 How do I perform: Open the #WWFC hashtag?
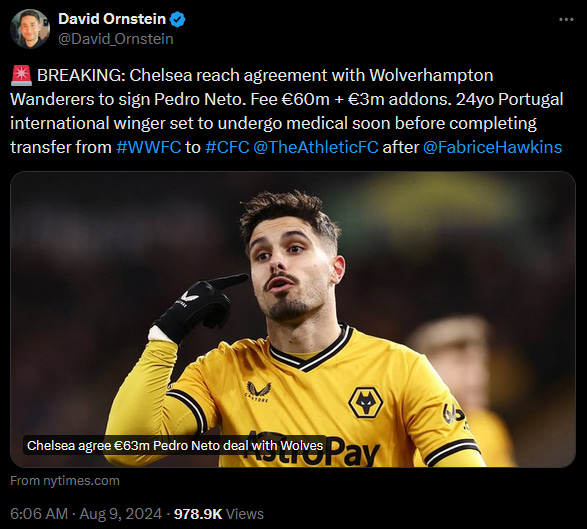149,147
